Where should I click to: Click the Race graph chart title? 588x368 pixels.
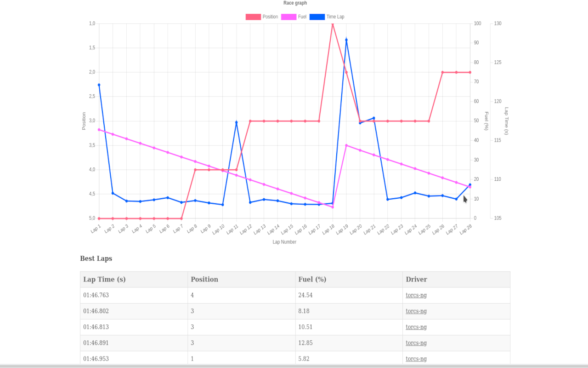tap(295, 3)
